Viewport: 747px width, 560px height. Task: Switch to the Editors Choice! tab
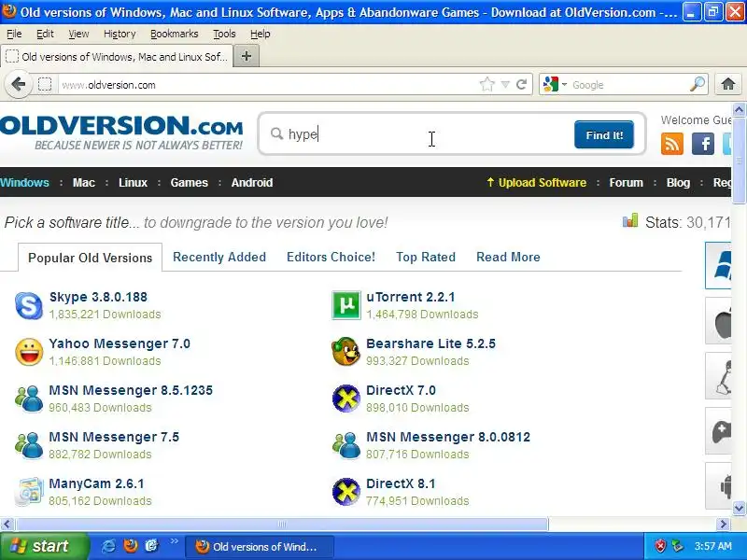[331, 258]
